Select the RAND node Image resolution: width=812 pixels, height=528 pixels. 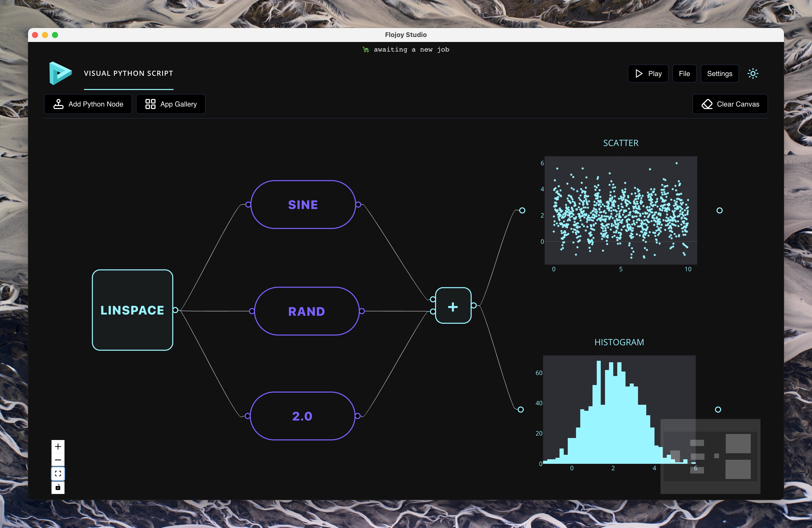(x=306, y=311)
